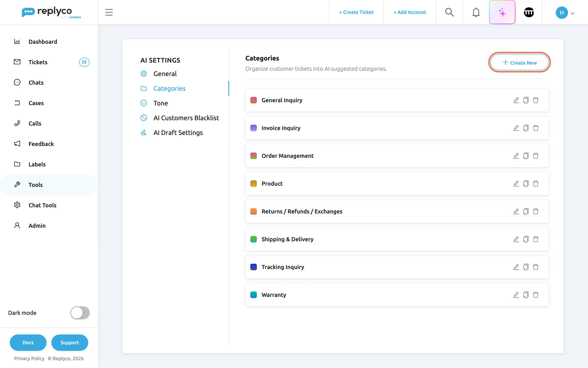Click + Create Ticket
The image size is (588, 368).
coord(356,12)
